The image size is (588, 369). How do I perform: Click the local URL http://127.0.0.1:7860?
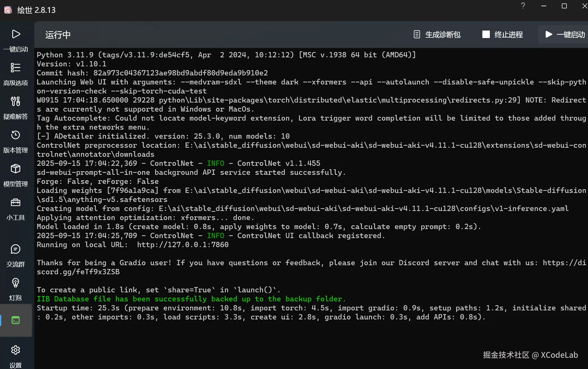tap(183, 245)
